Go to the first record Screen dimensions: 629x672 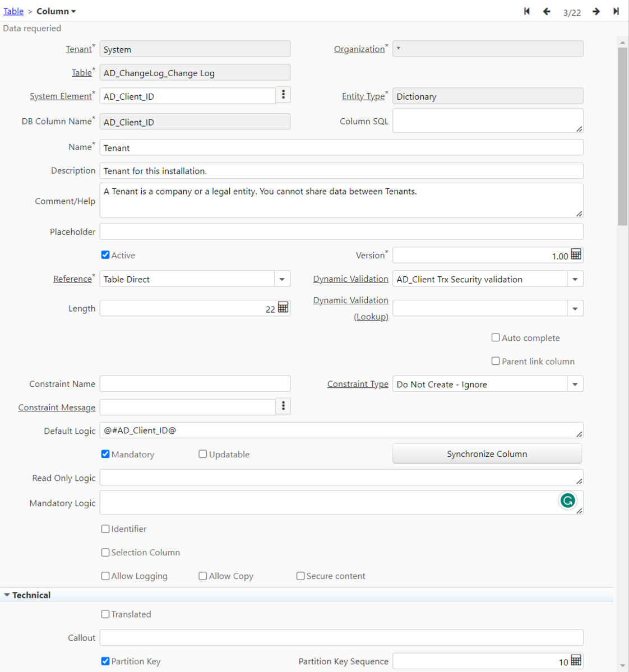(x=526, y=11)
